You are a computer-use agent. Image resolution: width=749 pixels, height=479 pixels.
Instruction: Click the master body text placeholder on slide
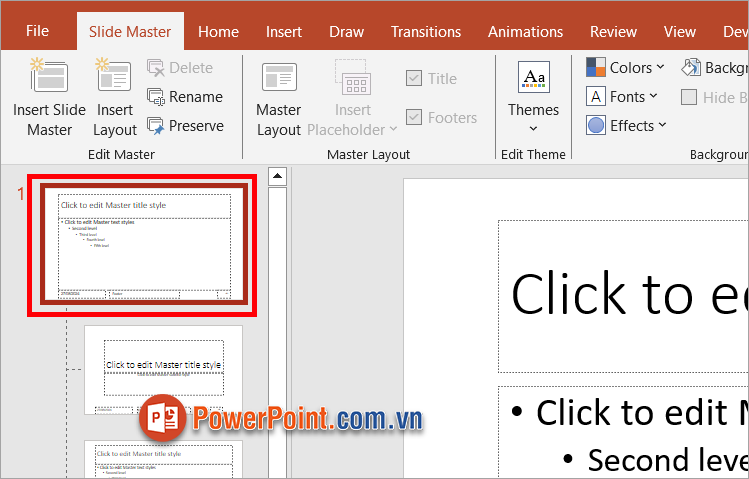[623, 432]
